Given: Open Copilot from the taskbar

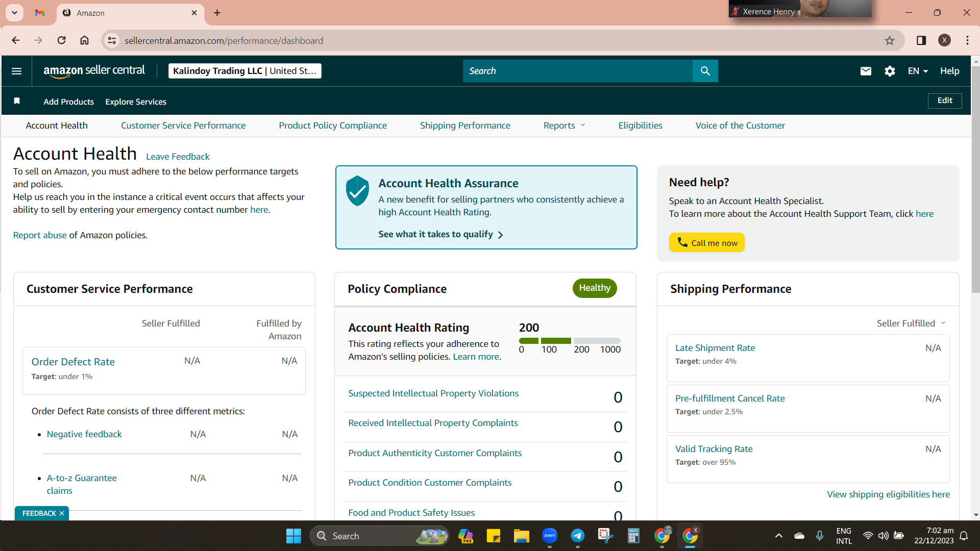Looking at the screenshot, I should 465,536.
